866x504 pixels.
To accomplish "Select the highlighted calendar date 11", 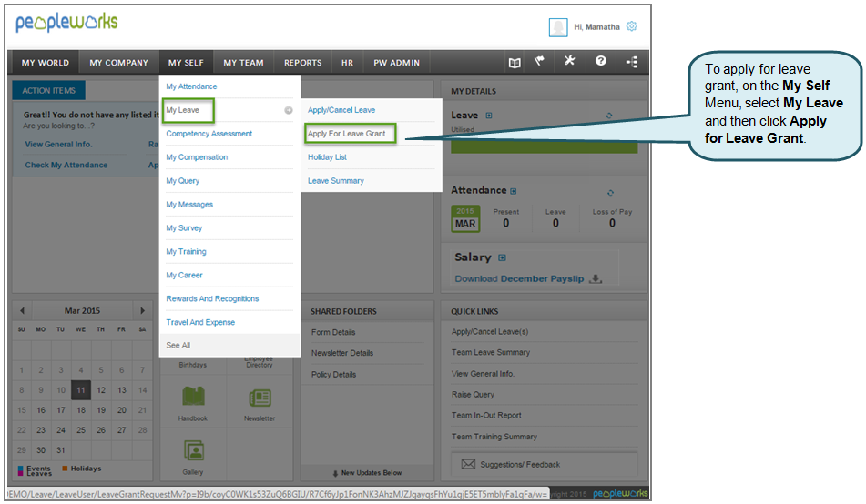I will pyautogui.click(x=81, y=390).
